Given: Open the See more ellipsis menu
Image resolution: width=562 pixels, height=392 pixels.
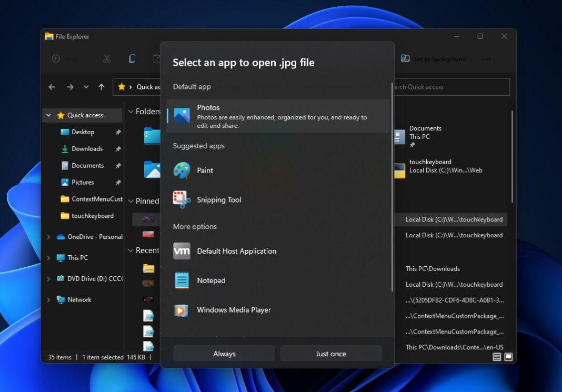Looking at the screenshot, I should click(486, 59).
